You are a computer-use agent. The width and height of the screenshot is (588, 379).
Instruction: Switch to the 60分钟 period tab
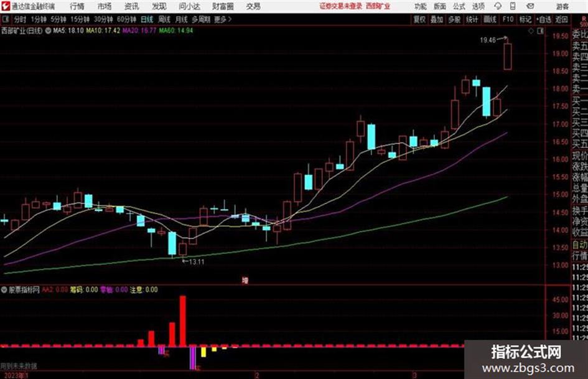click(x=126, y=19)
